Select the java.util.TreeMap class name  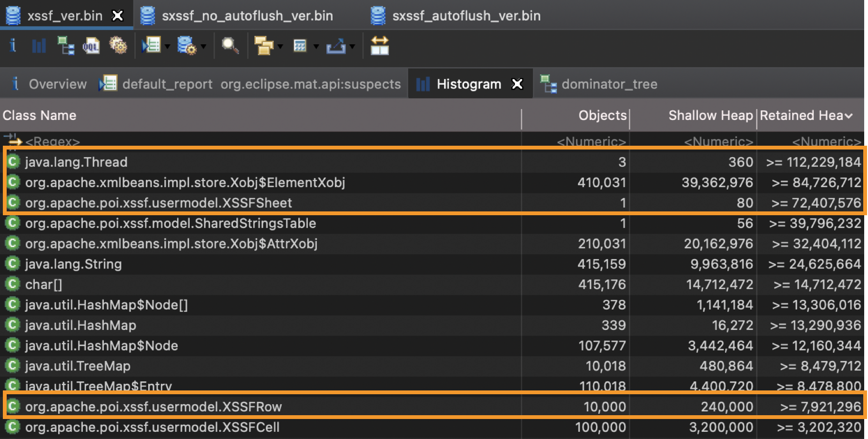click(78, 366)
